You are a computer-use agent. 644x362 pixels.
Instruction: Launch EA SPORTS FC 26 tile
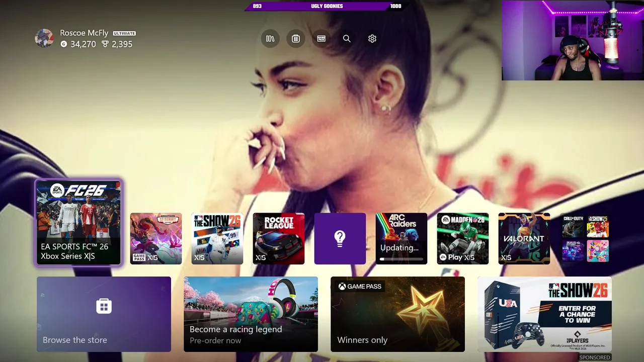pyautogui.click(x=78, y=222)
